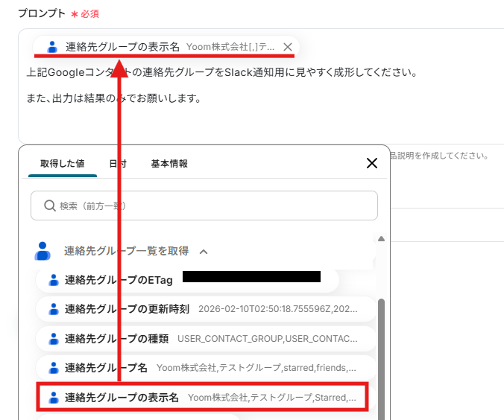
Task: Select 連絡先グループの表示名 in the list
Action: coord(202,397)
